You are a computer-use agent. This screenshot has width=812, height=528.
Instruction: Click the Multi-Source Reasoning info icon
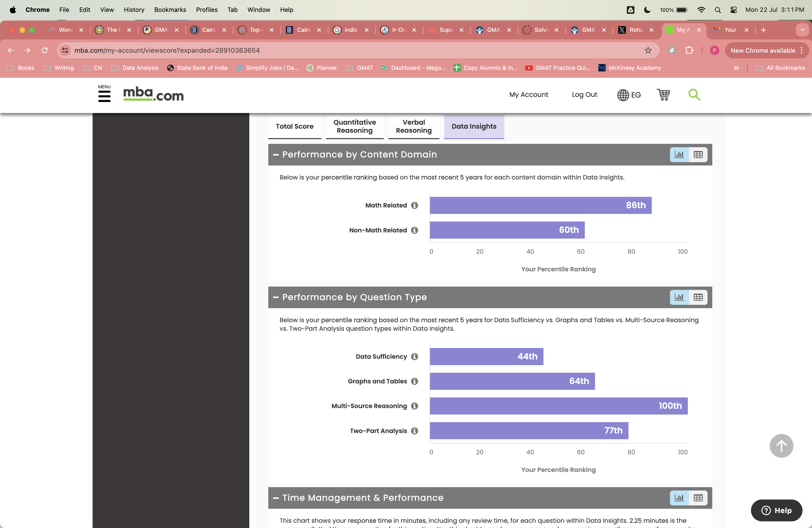click(415, 406)
